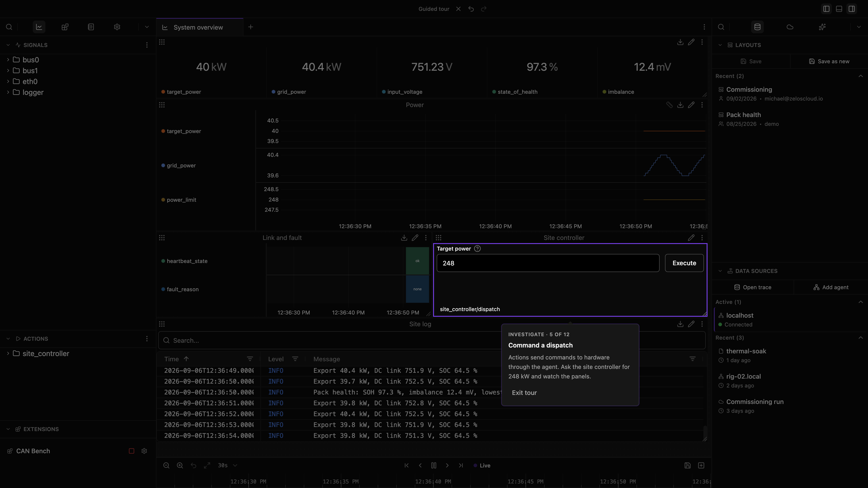Viewport: 868px width, 488px height.
Task: Toggle the target_power series color dot in Power
Action: coord(163,131)
